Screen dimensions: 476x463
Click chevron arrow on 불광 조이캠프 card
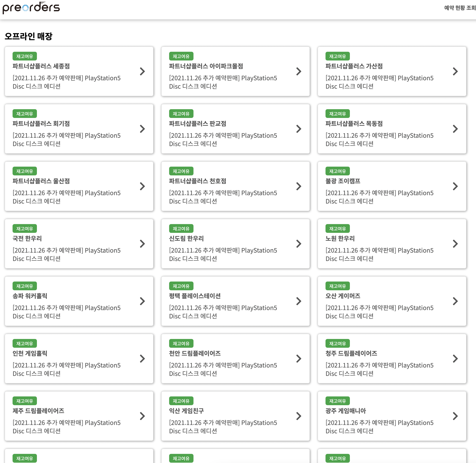[x=455, y=186]
